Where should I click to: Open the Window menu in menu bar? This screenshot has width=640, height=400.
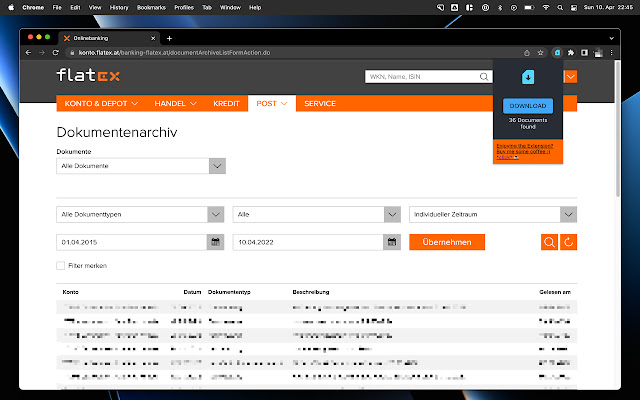[x=230, y=7]
